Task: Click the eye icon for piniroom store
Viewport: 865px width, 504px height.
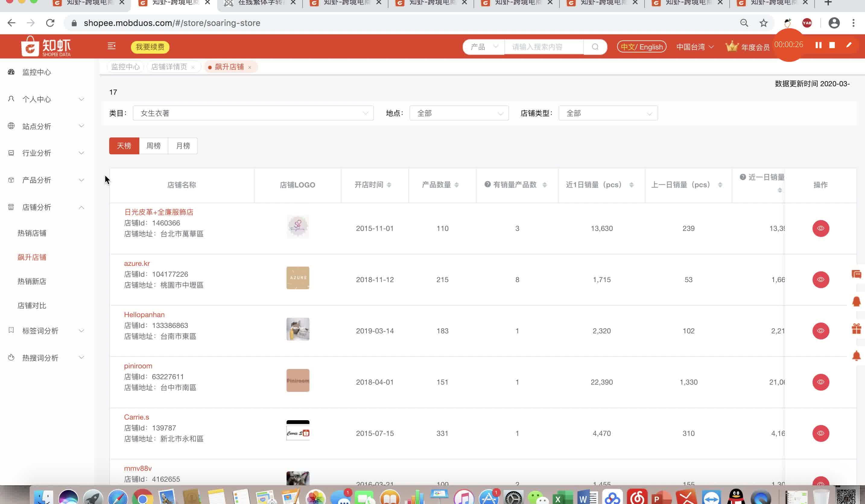Action: point(820,382)
